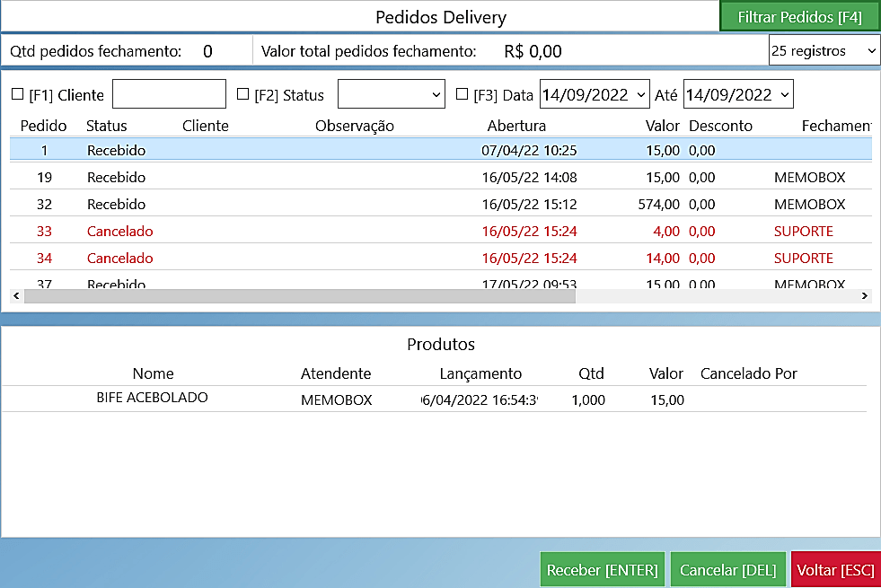This screenshot has height=588, width=881.
Task: Expand the Status filter dropdown
Action: coord(391,94)
